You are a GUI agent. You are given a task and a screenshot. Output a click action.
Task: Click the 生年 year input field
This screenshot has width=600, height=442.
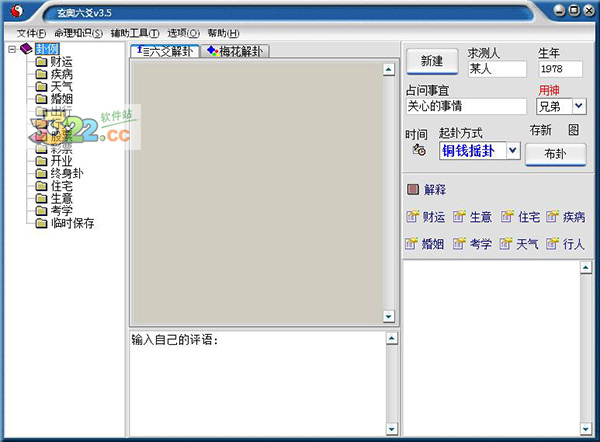(x=560, y=69)
